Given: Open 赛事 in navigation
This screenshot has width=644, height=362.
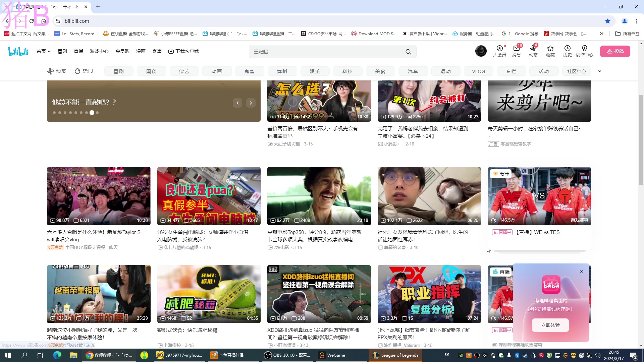Looking at the screenshot, I should click(x=157, y=51).
